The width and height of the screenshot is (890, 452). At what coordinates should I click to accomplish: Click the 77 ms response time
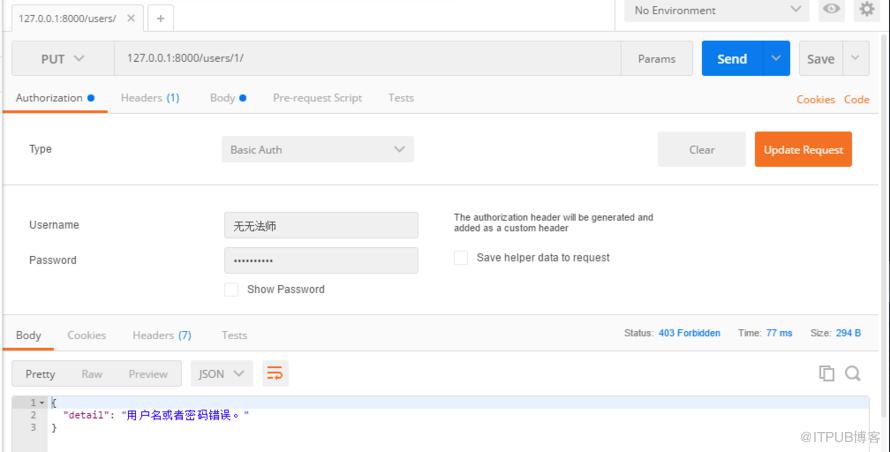tap(779, 333)
